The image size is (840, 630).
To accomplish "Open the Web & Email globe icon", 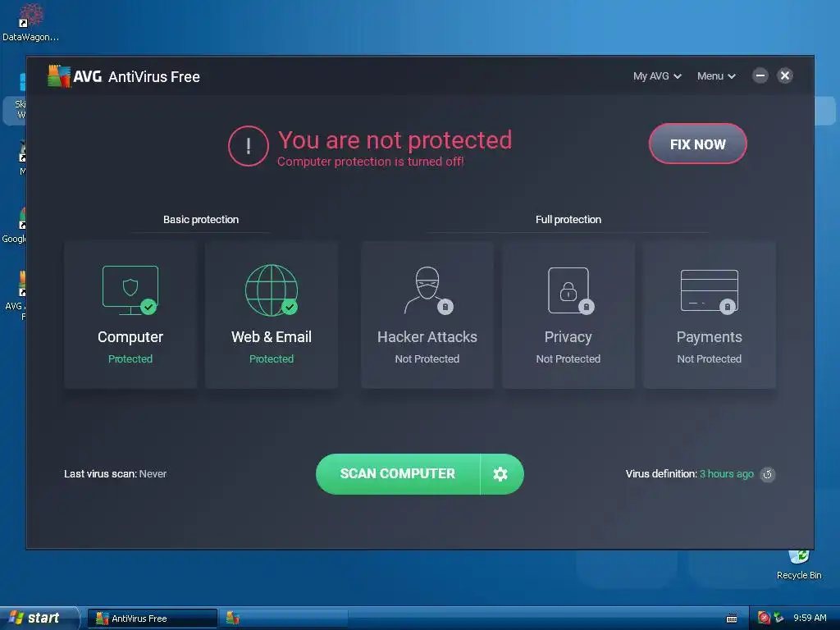I will (x=272, y=290).
